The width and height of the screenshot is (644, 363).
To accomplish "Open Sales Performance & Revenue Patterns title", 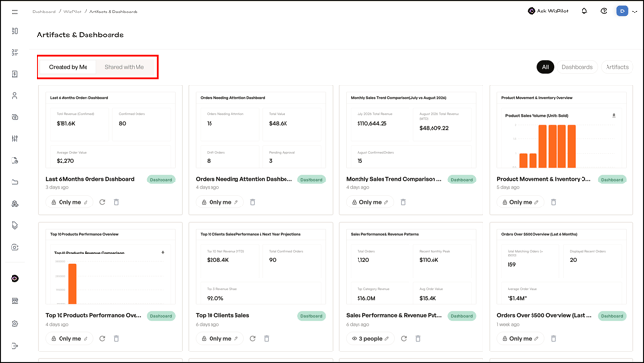I will (x=394, y=315).
